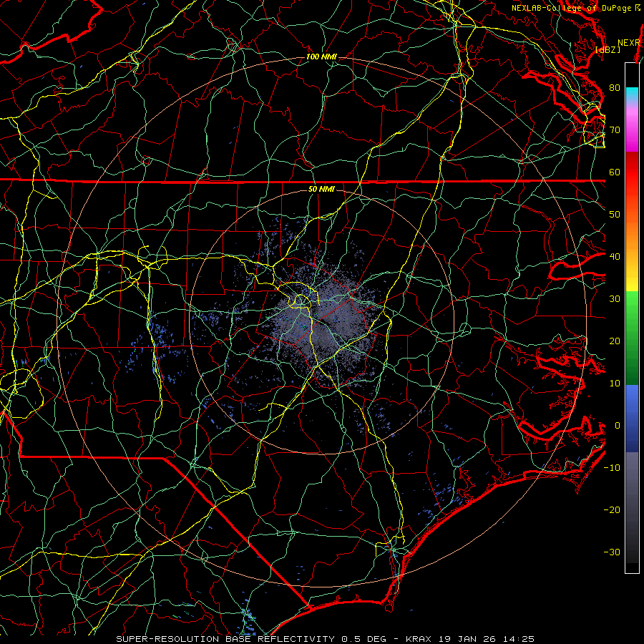Click the 30 value on dBZ scale
The width and height of the screenshot is (644, 644).
(x=615, y=299)
